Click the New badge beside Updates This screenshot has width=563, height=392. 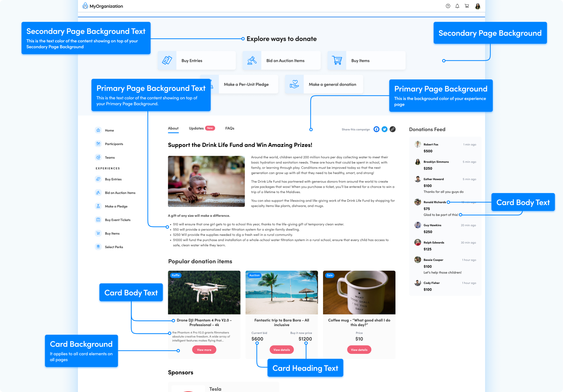(210, 128)
